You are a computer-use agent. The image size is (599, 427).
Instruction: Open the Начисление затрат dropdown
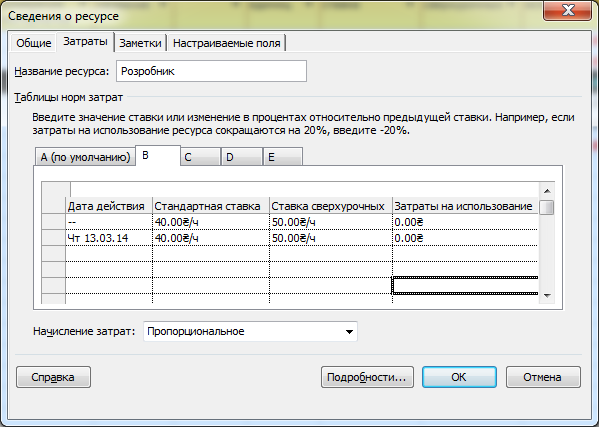pos(250,331)
